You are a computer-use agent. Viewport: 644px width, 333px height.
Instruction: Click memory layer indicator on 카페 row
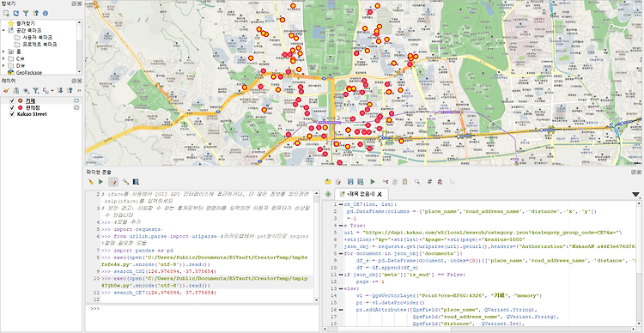pyautogui.click(x=76, y=100)
